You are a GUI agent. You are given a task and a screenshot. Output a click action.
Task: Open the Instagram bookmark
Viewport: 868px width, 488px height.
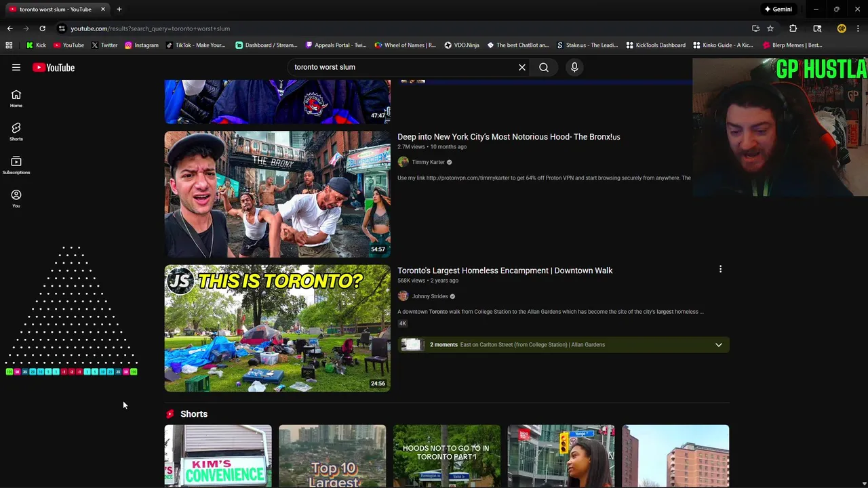coord(141,45)
